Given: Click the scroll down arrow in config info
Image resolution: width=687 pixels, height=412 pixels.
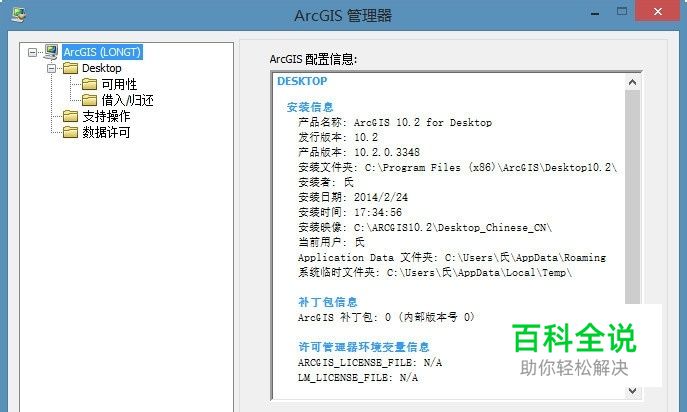Looking at the screenshot, I should coord(632,391).
